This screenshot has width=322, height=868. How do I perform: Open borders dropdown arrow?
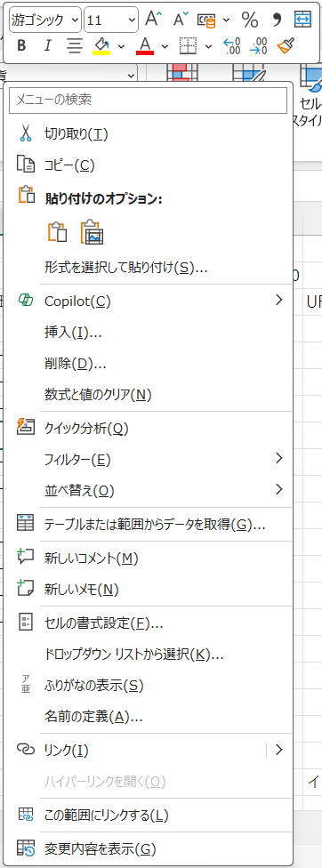[208, 46]
